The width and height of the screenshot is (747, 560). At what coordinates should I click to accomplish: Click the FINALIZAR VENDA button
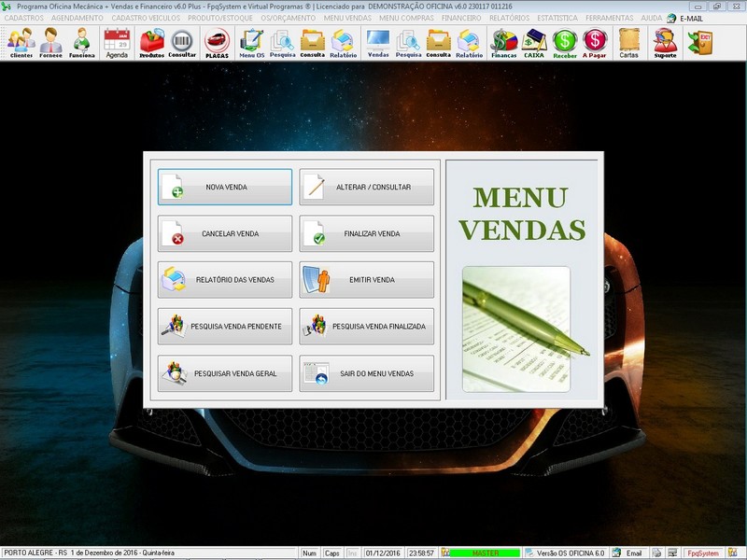[366, 233]
